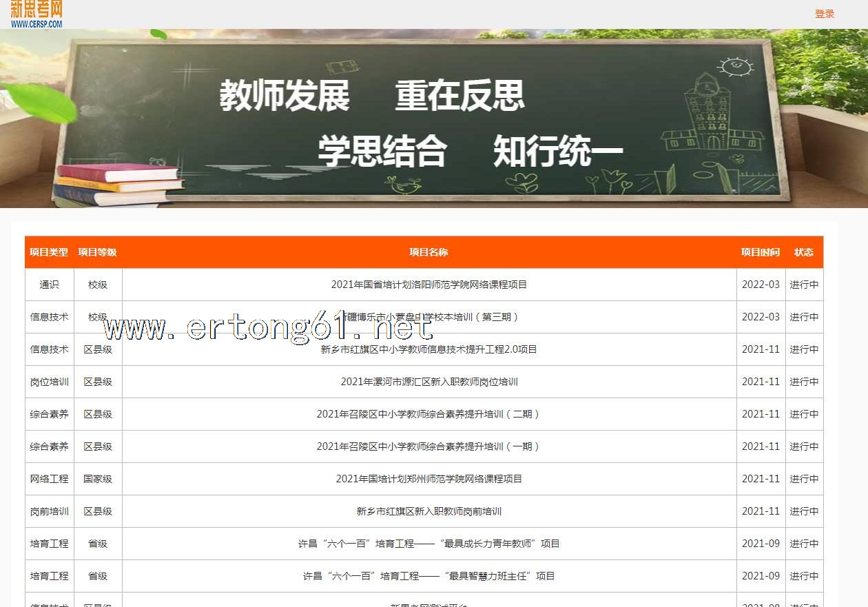Screen dimensions: 868x607
Task: Select the 项目等级 column header
Action: click(97, 252)
